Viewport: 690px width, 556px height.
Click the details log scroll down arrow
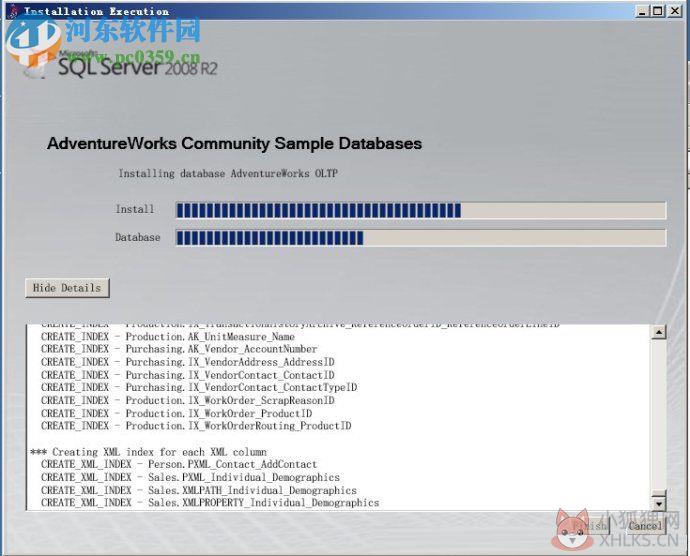(x=658, y=503)
